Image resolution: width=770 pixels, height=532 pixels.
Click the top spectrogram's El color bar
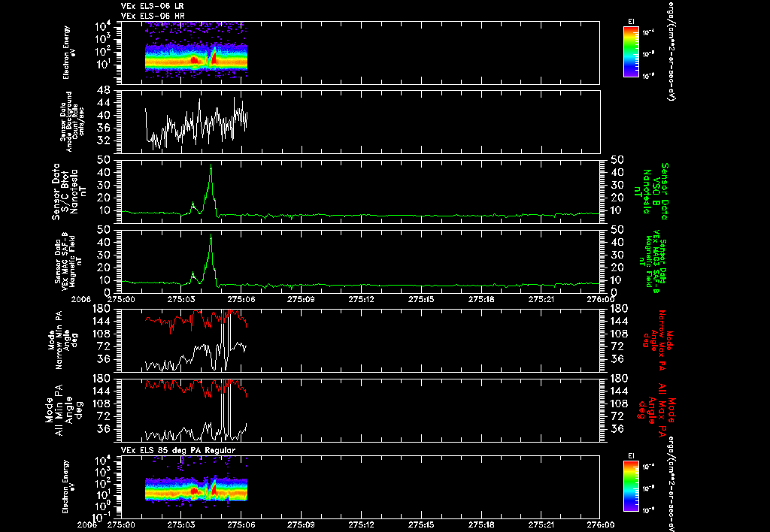coord(631,52)
